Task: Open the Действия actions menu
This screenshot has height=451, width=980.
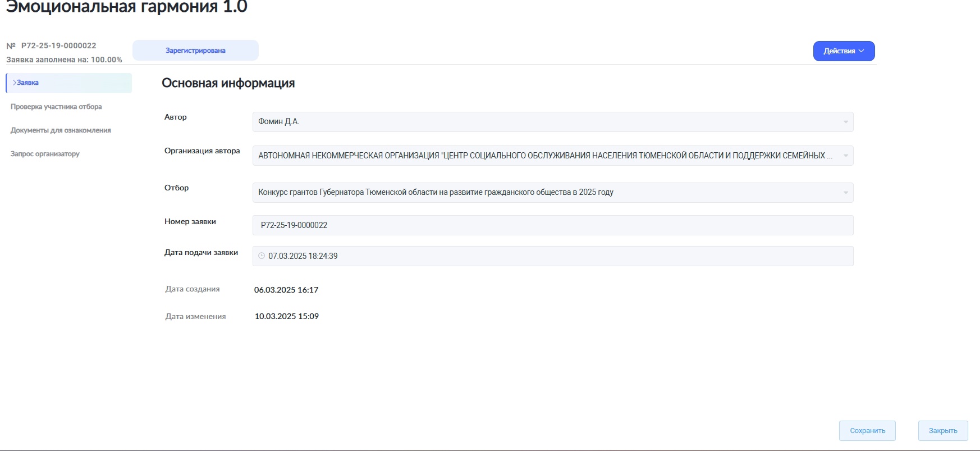Action: pos(843,51)
